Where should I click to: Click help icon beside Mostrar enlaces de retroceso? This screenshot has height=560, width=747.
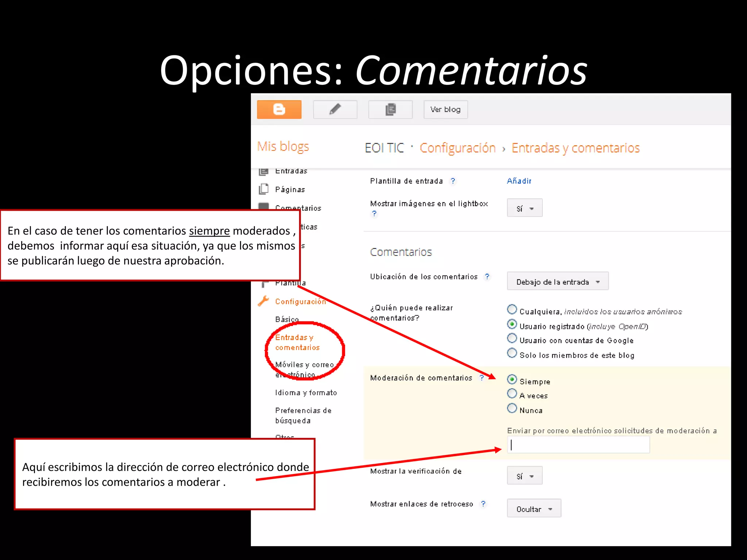[x=483, y=503]
